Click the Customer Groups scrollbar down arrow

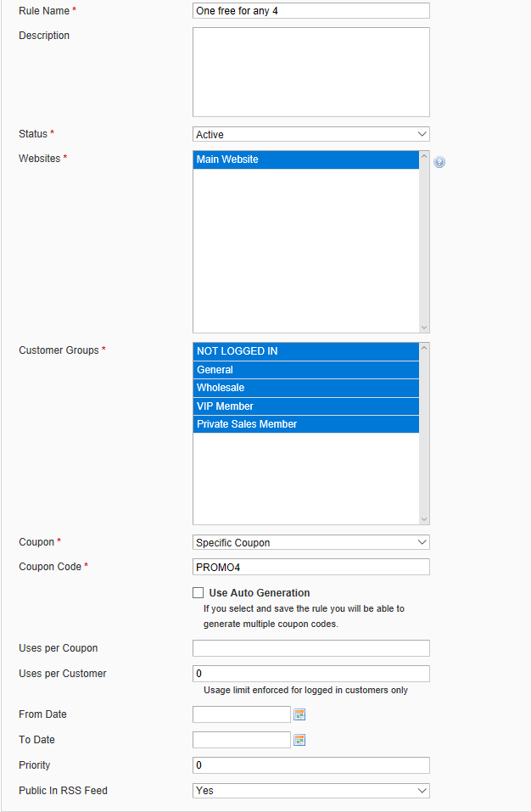pyautogui.click(x=424, y=518)
